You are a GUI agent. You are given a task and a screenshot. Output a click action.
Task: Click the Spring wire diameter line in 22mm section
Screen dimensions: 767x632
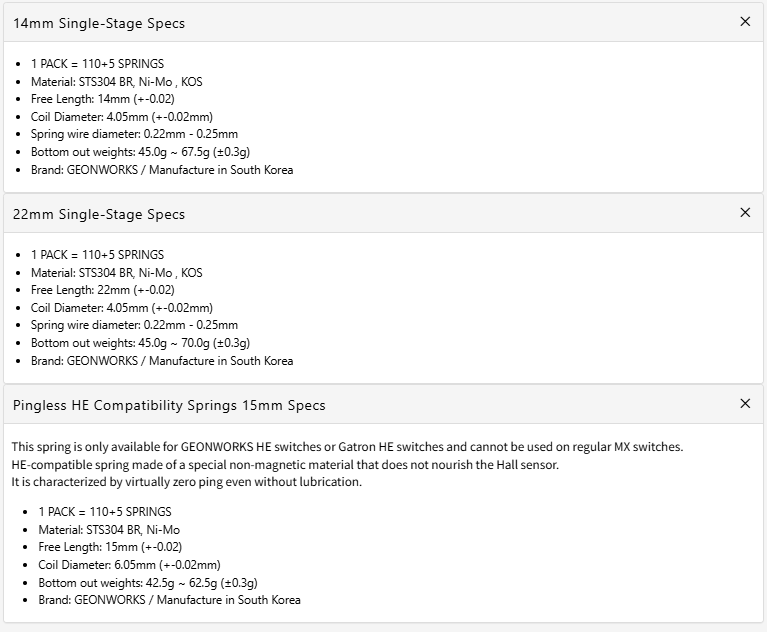point(134,325)
